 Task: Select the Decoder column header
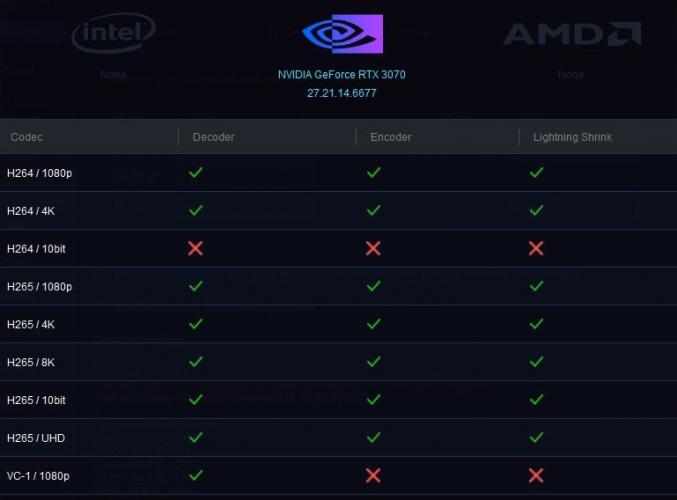tap(214, 137)
